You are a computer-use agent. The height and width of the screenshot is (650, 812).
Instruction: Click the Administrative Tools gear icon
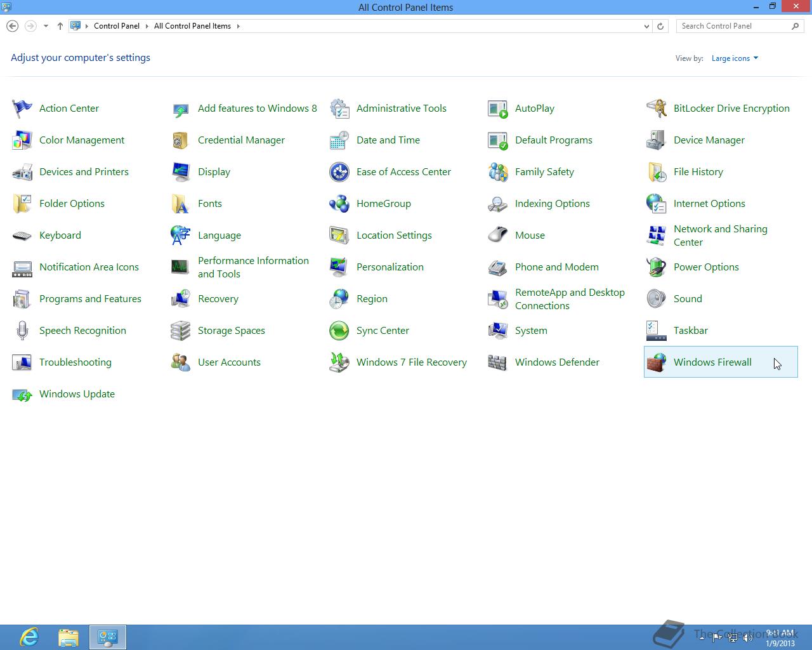click(339, 109)
